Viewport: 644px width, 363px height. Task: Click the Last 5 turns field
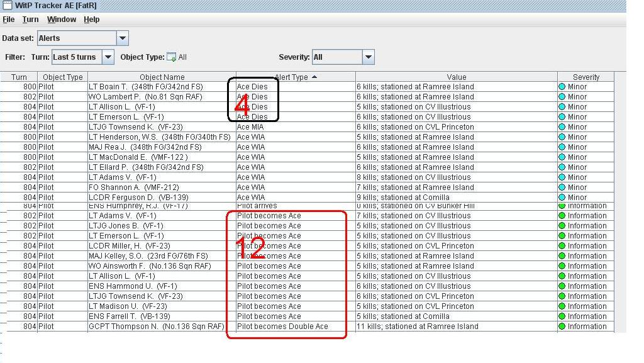(77, 57)
